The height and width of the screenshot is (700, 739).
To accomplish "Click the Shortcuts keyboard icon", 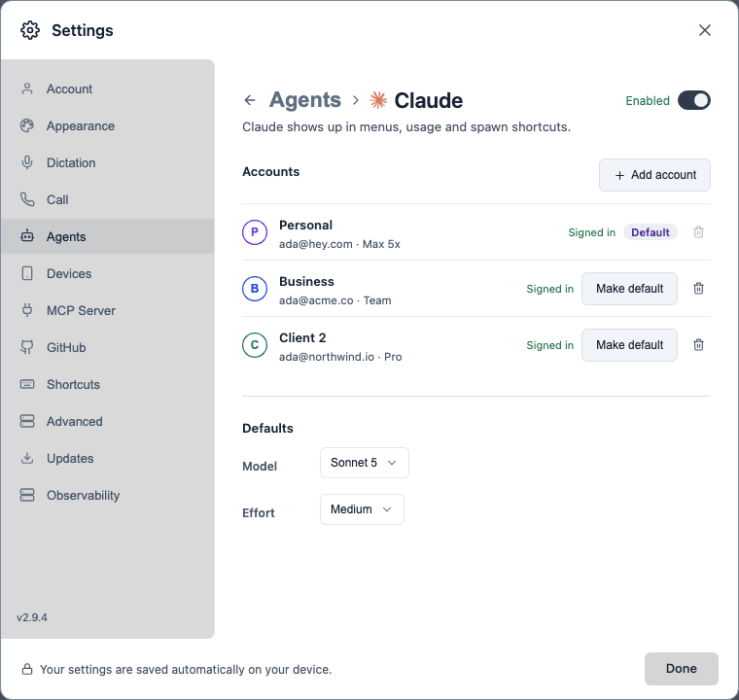I will (27, 384).
